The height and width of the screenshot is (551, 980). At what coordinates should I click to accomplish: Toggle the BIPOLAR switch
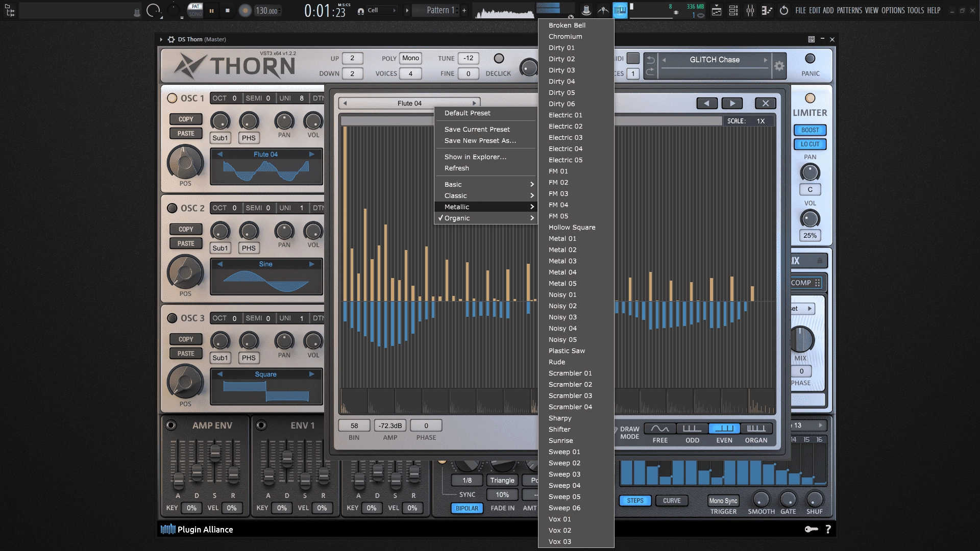click(467, 508)
